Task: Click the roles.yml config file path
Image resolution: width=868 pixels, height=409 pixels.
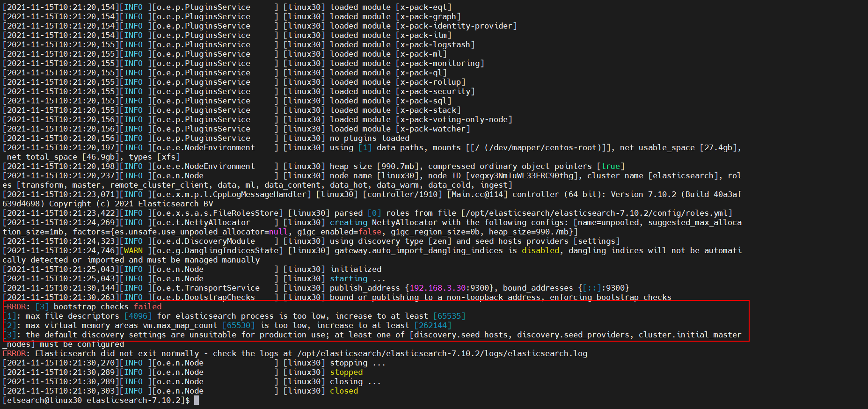Action: pyautogui.click(x=597, y=213)
